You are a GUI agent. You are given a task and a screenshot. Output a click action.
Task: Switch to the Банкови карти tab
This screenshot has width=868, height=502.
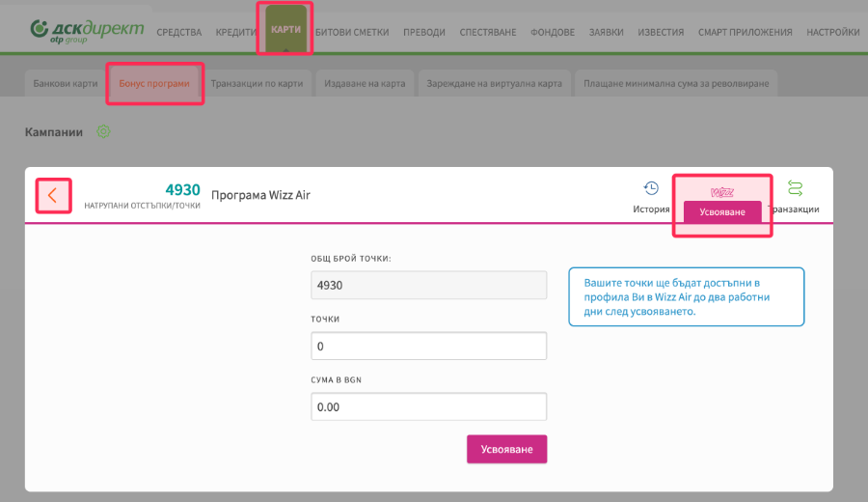[66, 83]
